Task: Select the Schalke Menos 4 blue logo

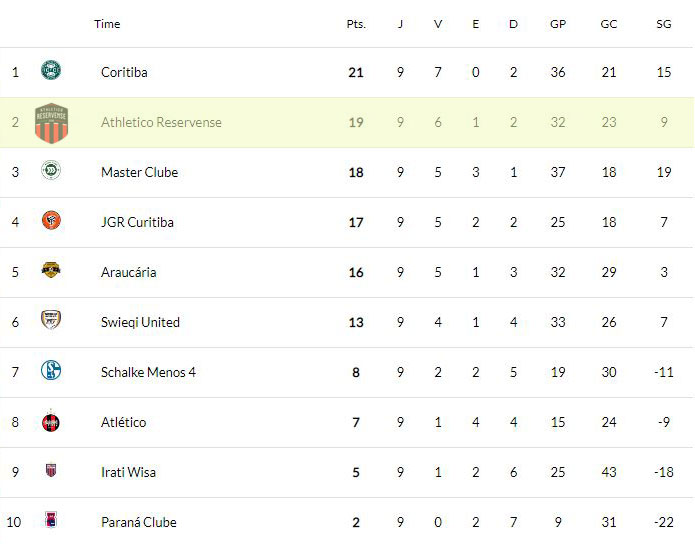Action: tap(51, 370)
